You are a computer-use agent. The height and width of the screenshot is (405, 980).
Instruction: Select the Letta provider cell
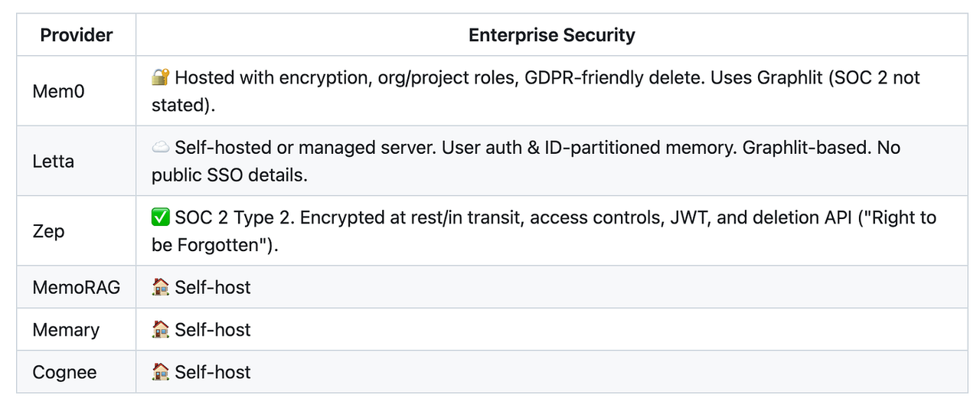pos(54,162)
